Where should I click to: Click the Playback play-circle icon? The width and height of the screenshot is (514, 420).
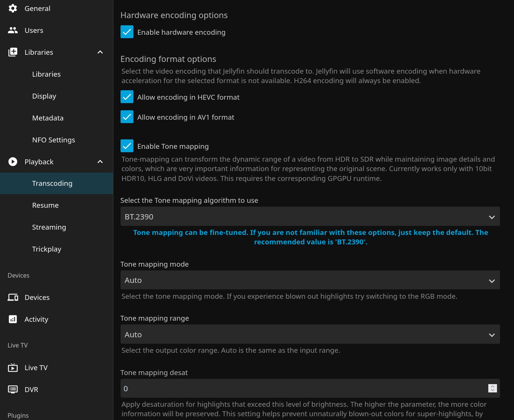click(13, 162)
